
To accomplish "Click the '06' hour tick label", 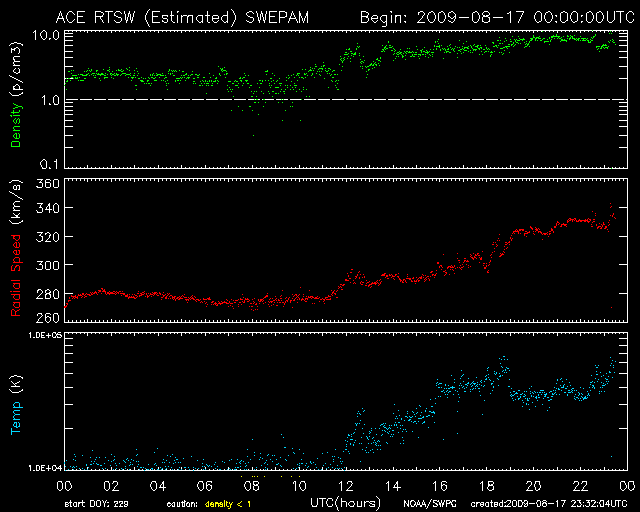I will point(205,486).
